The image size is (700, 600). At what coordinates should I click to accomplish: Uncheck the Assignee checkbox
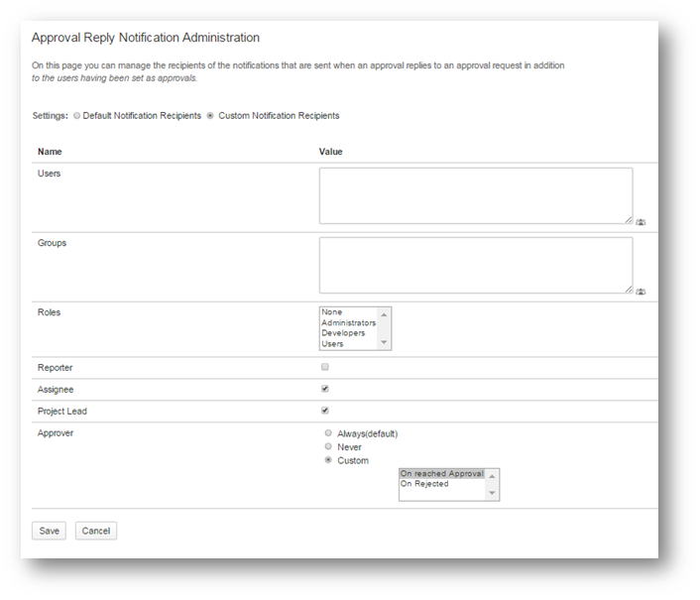tap(324, 389)
